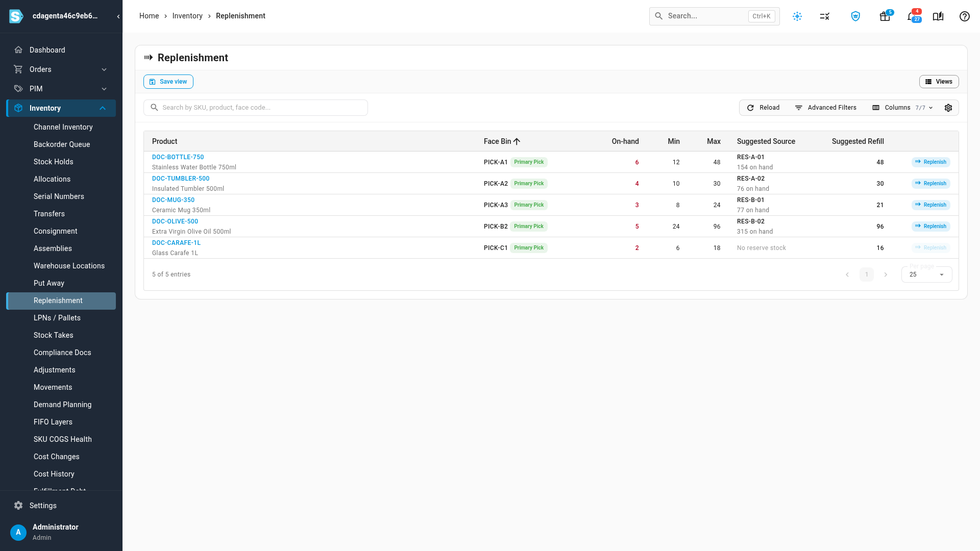Click Home breadcrumb link
The width and height of the screenshot is (980, 551).
[x=149, y=16]
